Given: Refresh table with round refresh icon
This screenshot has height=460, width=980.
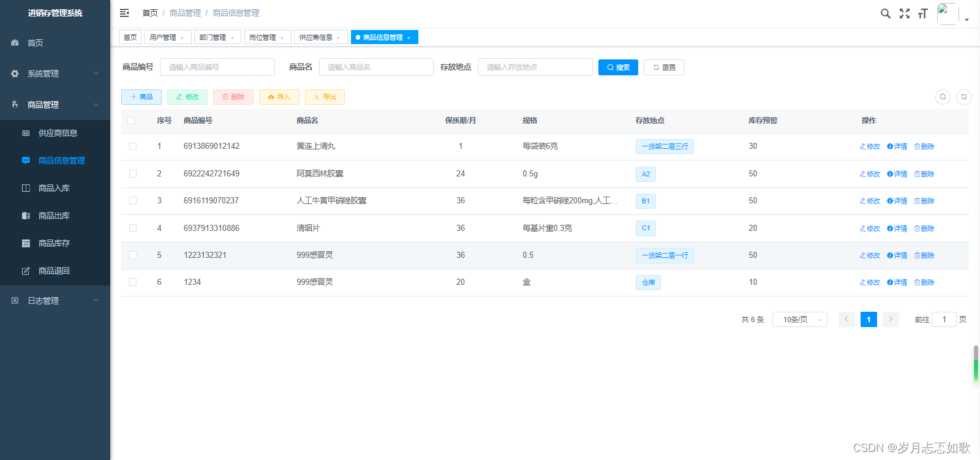Looking at the screenshot, I should pos(964,97).
